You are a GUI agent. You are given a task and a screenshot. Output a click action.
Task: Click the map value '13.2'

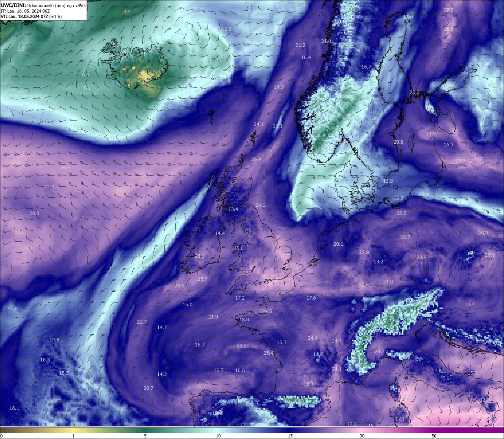coord(378,262)
